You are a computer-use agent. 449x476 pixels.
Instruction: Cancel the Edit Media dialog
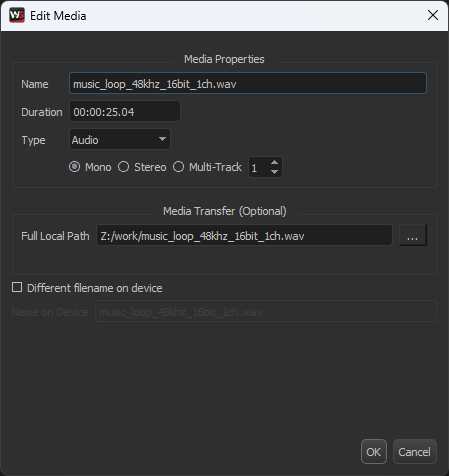[415, 452]
